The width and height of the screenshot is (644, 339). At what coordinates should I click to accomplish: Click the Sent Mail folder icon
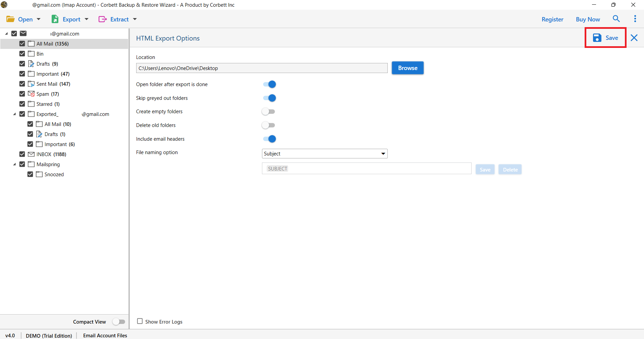point(31,84)
